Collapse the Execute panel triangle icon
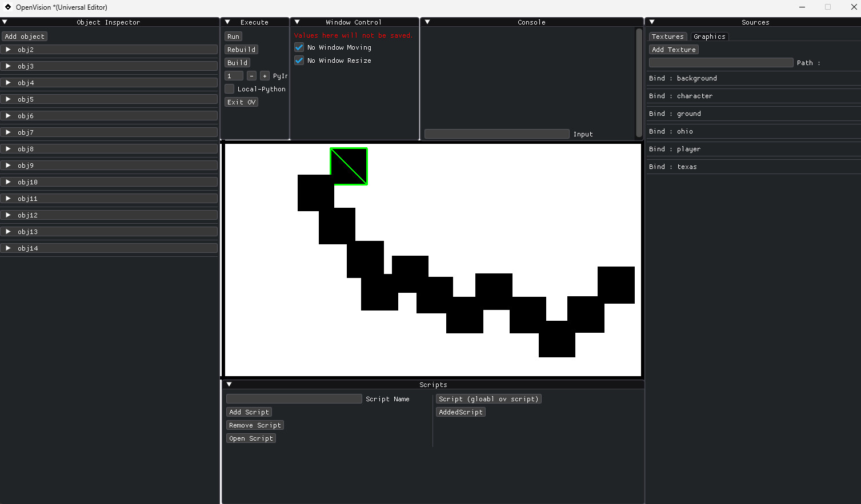 coord(226,22)
